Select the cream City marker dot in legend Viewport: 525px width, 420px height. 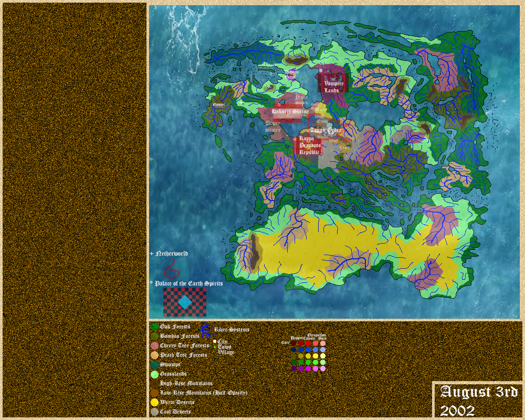tap(215, 342)
